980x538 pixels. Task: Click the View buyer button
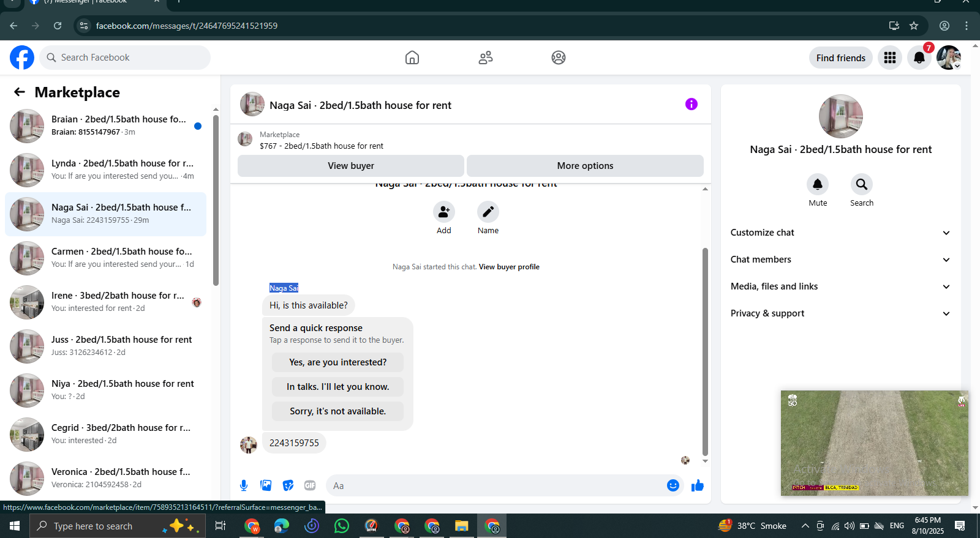351,166
